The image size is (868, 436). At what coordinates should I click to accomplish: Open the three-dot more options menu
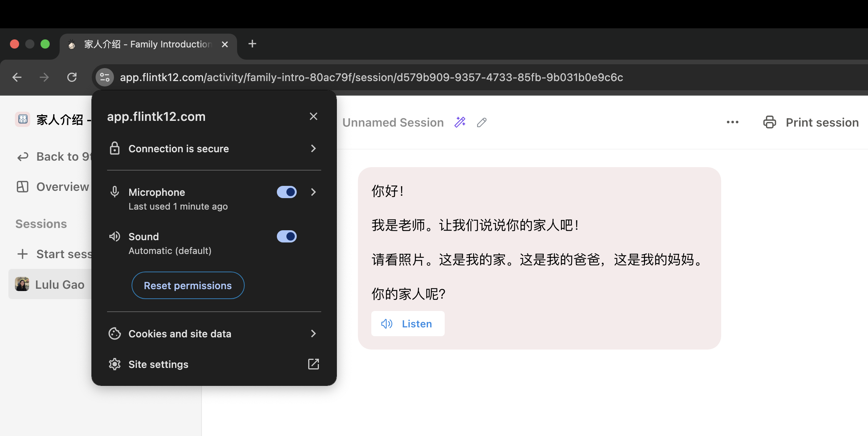(x=733, y=122)
